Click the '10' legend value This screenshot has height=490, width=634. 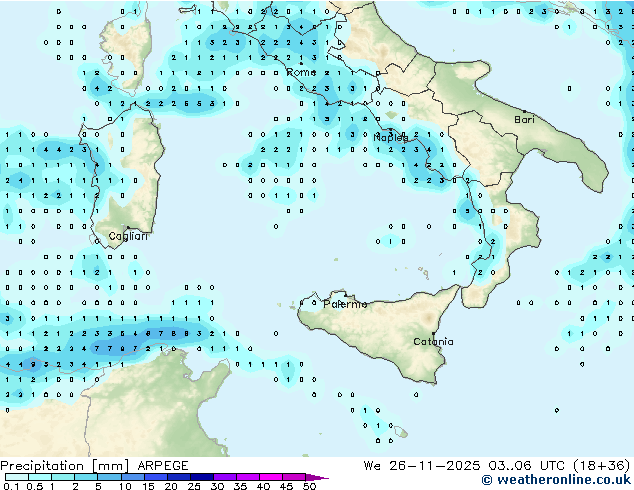tap(125, 486)
